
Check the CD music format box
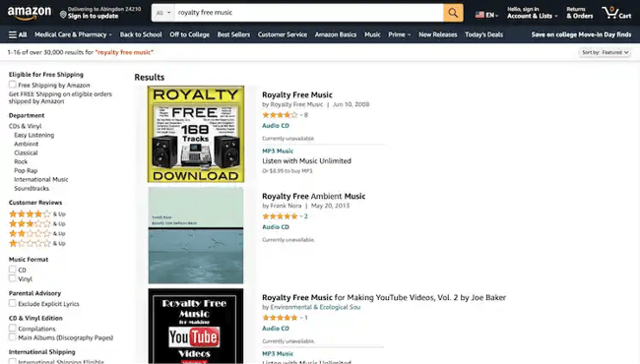tap(13, 270)
